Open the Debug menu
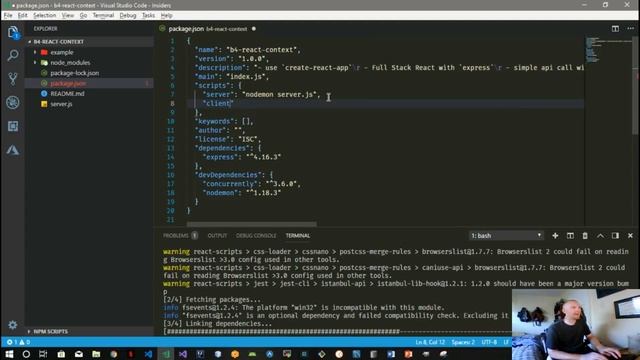Viewport: 640px width, 360px height. 128,16
